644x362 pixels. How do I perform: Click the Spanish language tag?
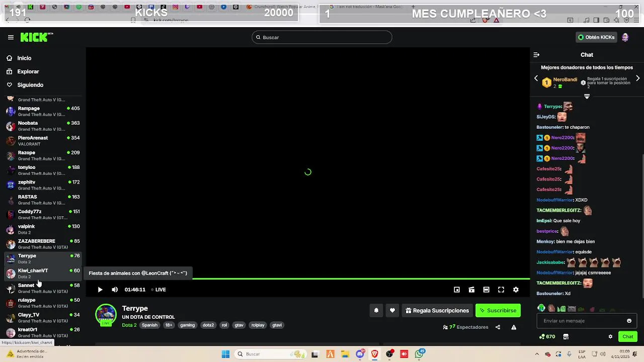[149, 325]
